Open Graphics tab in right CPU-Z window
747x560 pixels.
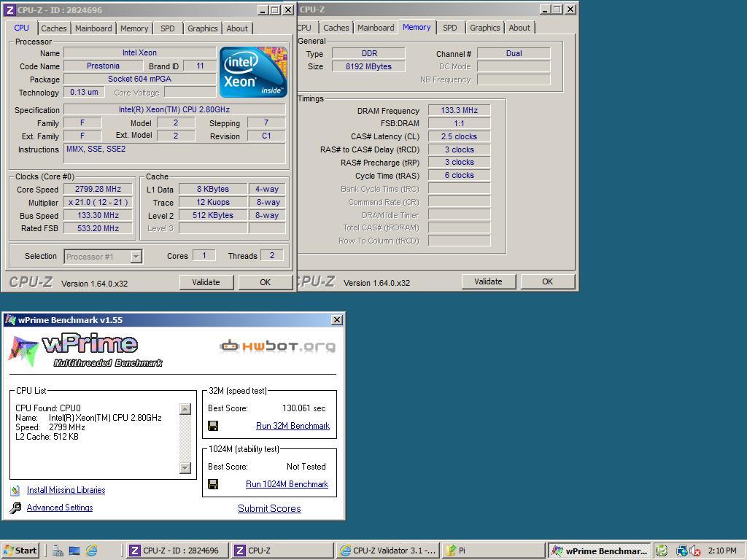484,28
